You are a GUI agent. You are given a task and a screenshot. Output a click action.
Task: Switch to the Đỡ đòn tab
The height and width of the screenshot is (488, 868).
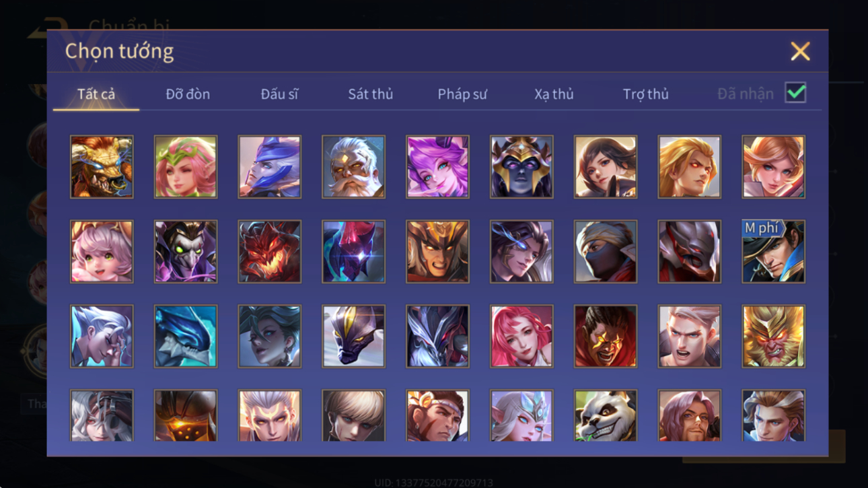(188, 94)
